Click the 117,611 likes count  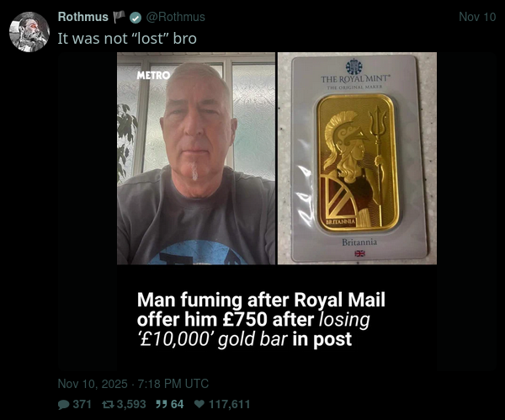click(229, 404)
